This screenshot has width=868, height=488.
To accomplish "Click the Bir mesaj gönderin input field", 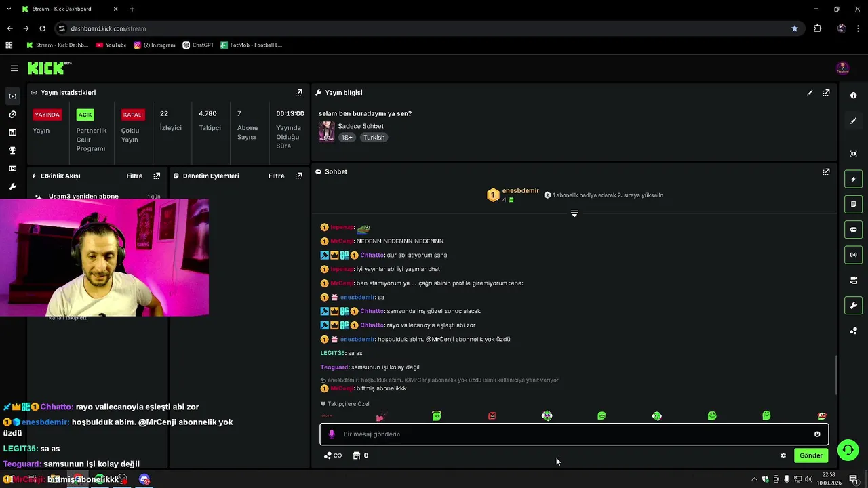I will click(x=574, y=434).
